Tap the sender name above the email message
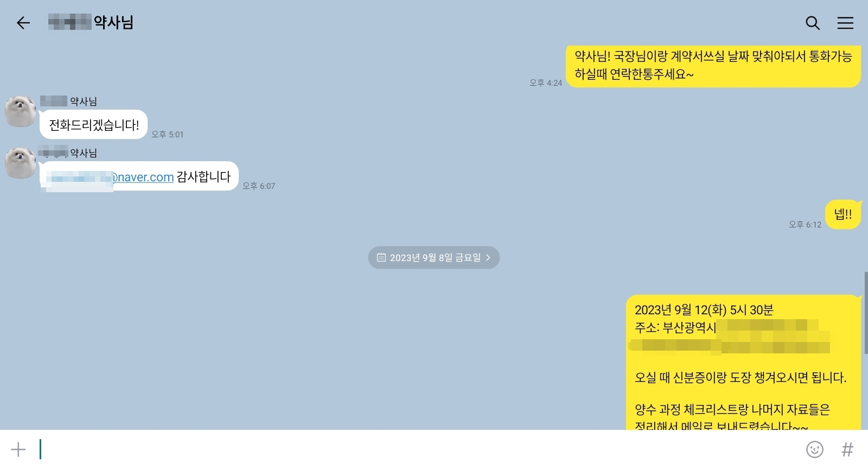This screenshot has height=469, width=868. 68,153
